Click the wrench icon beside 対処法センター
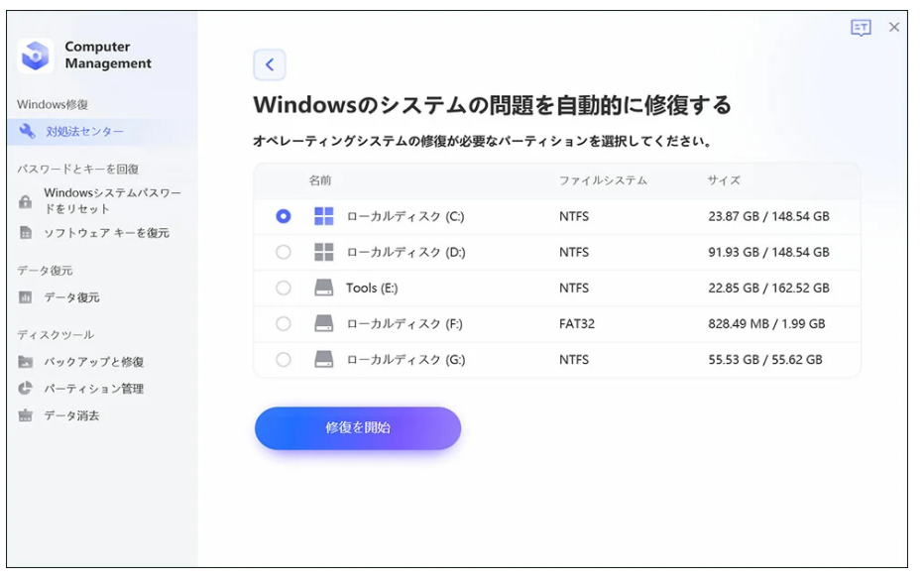Viewport: 924px width, 581px height. click(27, 132)
